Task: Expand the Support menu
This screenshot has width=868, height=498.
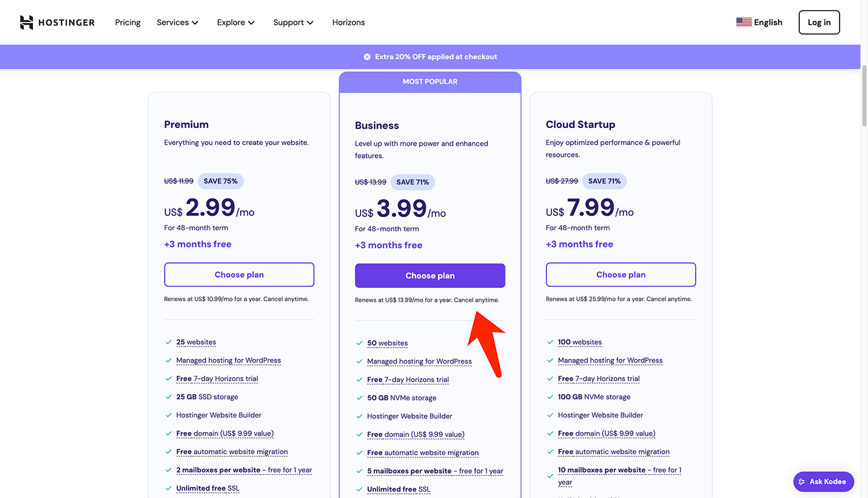Action: [x=293, y=22]
